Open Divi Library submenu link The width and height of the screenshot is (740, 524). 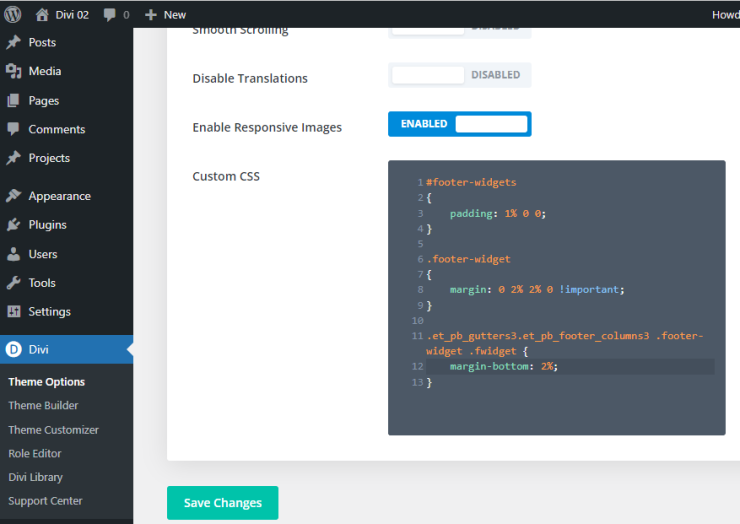point(35,477)
